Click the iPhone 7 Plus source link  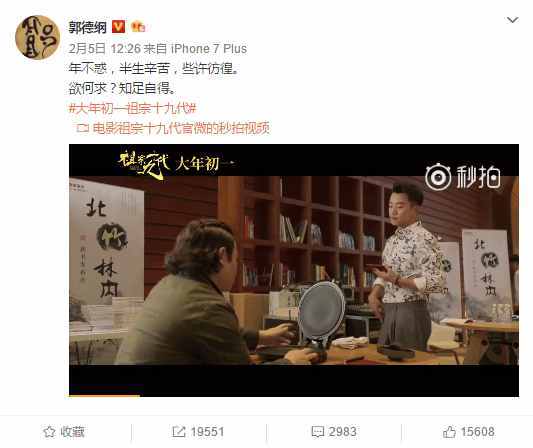209,49
